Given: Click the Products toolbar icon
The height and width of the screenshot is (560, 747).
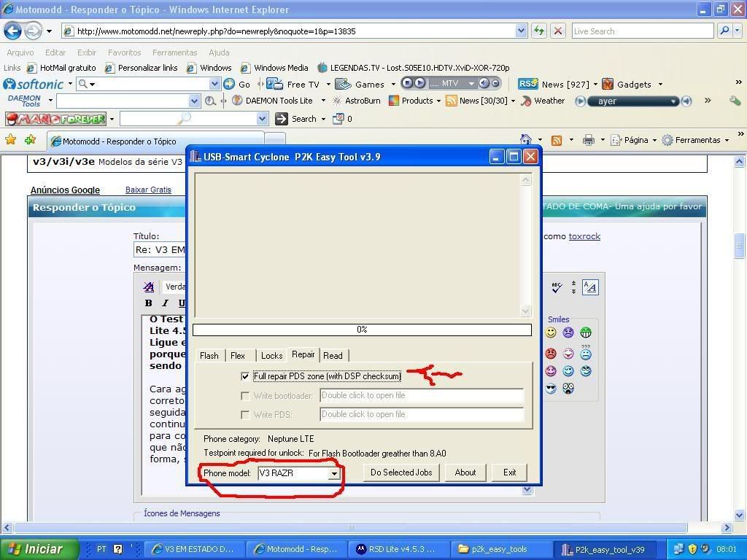Looking at the screenshot, I should pyautogui.click(x=393, y=101).
